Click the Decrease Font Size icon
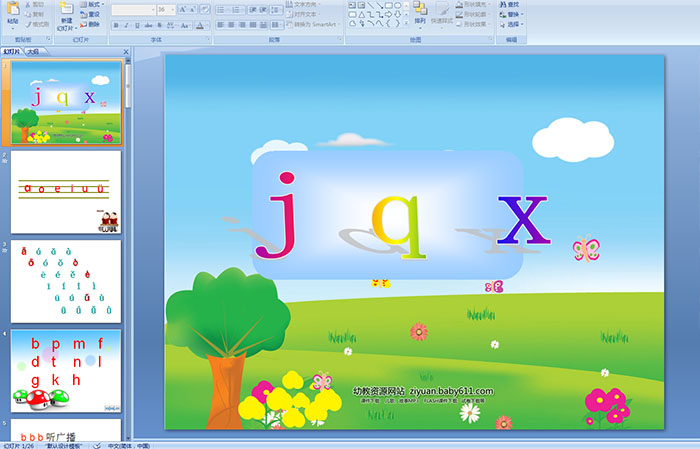This screenshot has width=700, height=449. point(193,9)
